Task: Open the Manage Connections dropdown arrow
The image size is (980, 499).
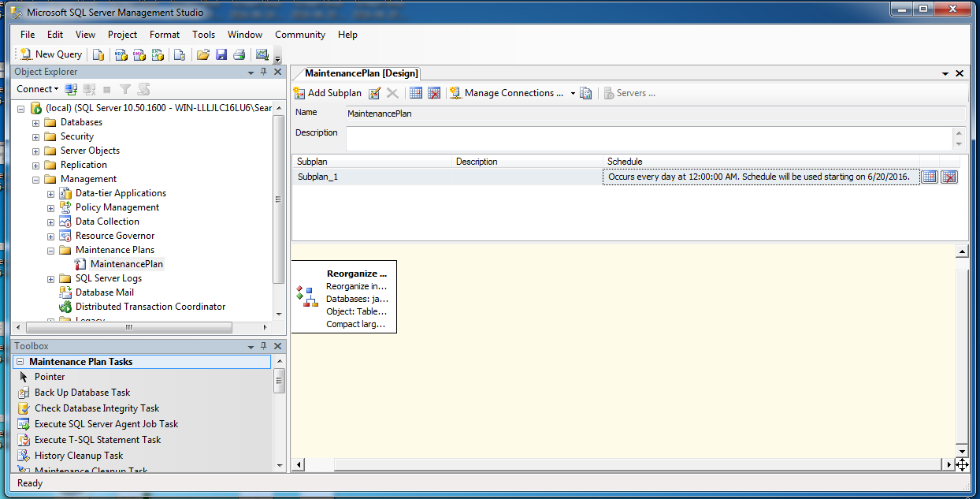Action: click(573, 93)
